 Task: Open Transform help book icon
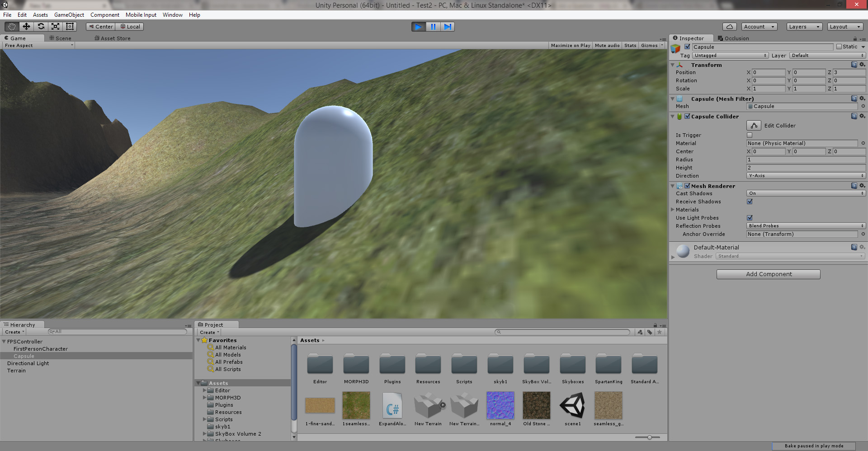coord(854,65)
